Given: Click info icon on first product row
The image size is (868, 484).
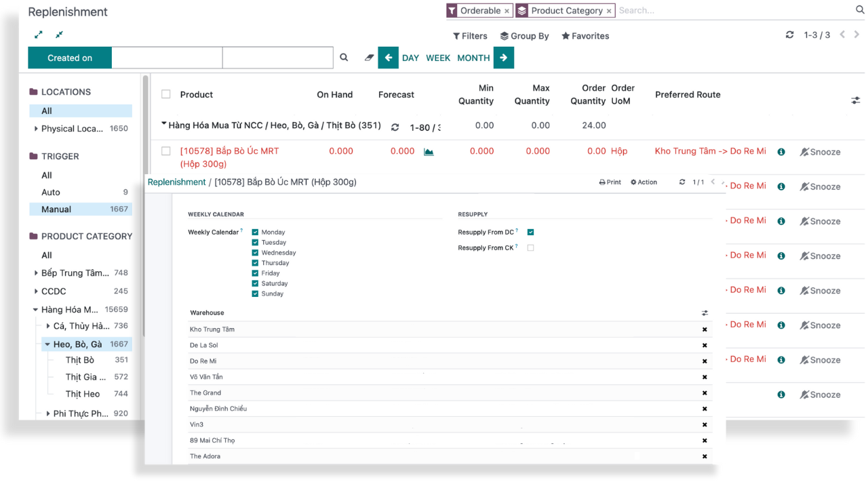Looking at the screenshot, I should [781, 152].
